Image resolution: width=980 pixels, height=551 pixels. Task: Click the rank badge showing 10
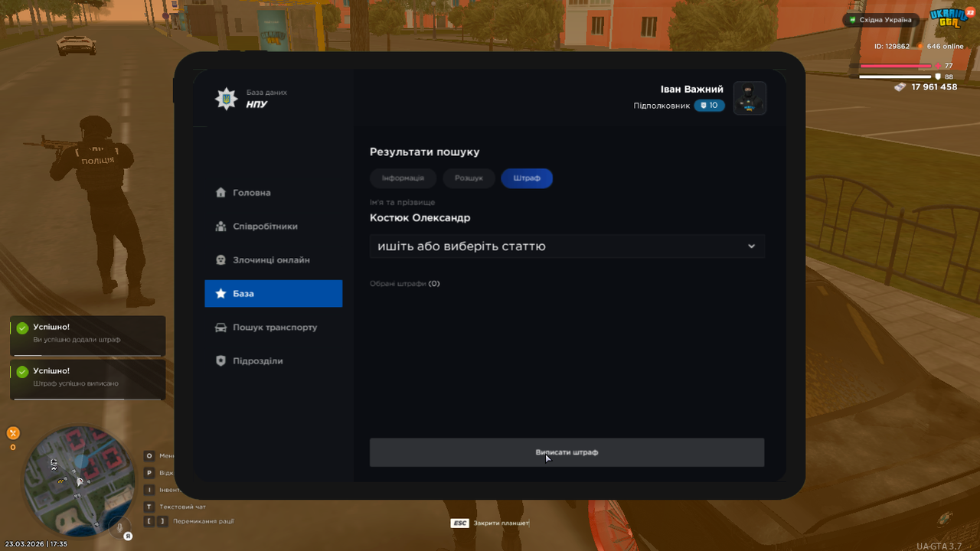[710, 106]
